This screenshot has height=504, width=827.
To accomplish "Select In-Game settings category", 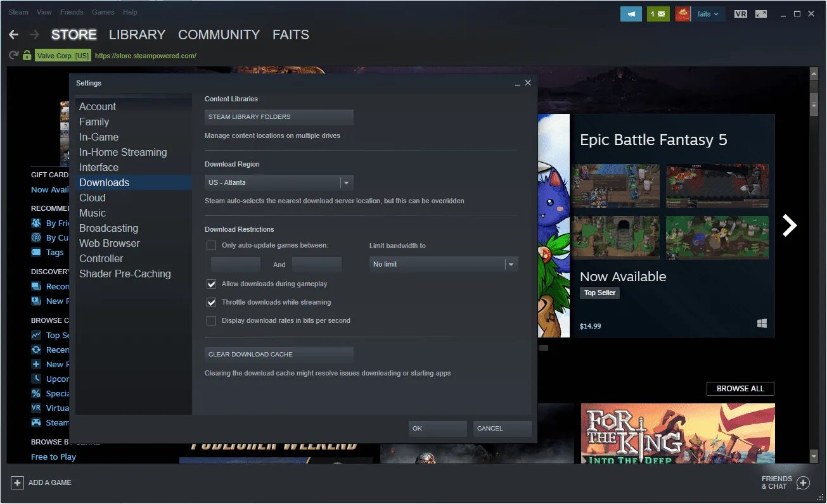I will click(x=134, y=137).
